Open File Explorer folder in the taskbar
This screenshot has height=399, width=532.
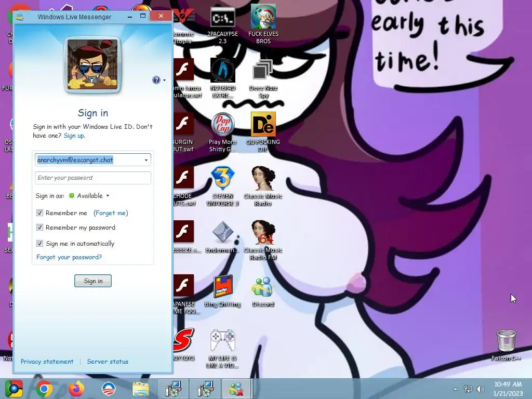(x=140, y=389)
